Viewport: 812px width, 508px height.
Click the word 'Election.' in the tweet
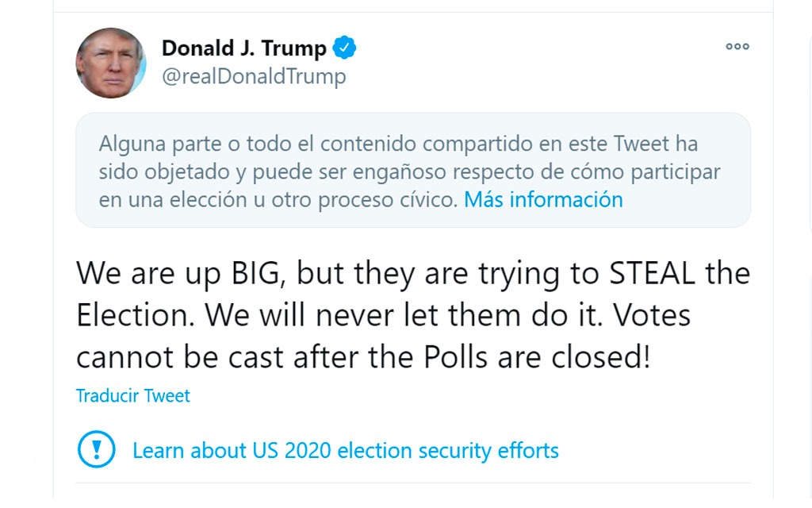tap(136, 315)
